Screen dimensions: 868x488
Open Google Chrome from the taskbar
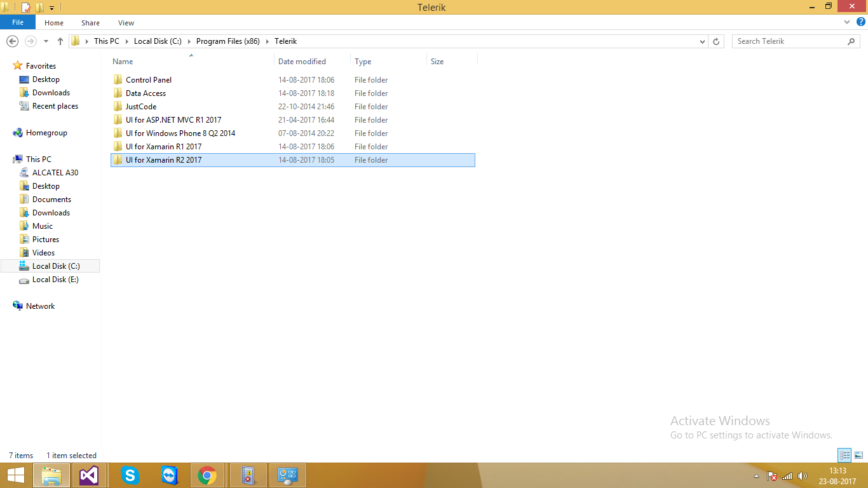click(207, 475)
